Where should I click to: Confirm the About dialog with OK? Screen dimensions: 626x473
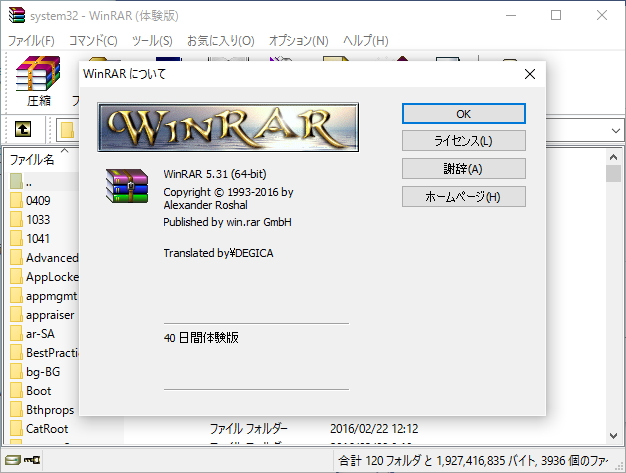464,114
